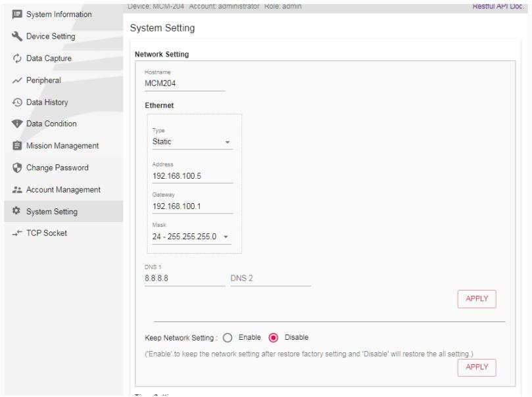
Task: Open Account Management menu item
Action: tap(63, 189)
